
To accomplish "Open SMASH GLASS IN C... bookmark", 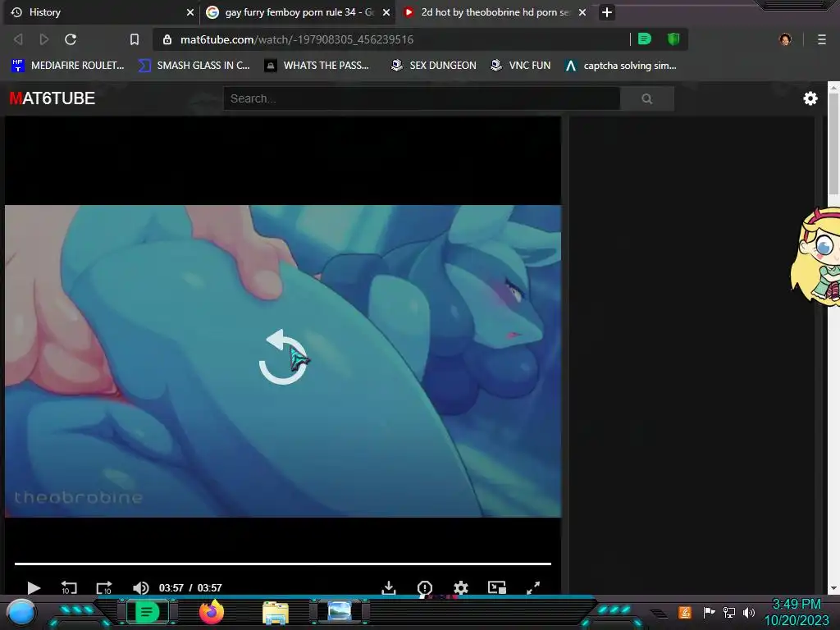I will [x=194, y=66].
